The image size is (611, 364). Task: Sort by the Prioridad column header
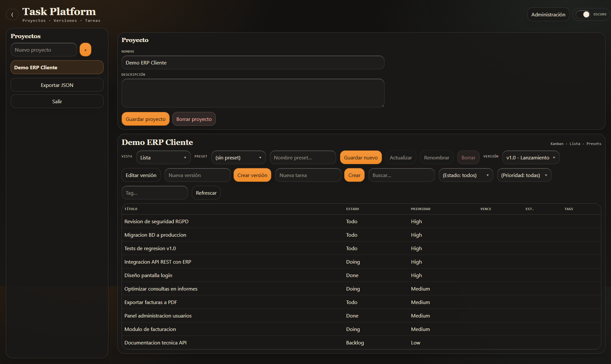(x=420, y=209)
